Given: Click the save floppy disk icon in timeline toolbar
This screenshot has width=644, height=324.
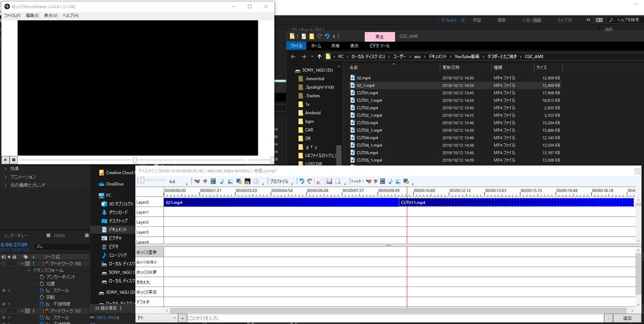Looking at the screenshot, I should (330, 181).
